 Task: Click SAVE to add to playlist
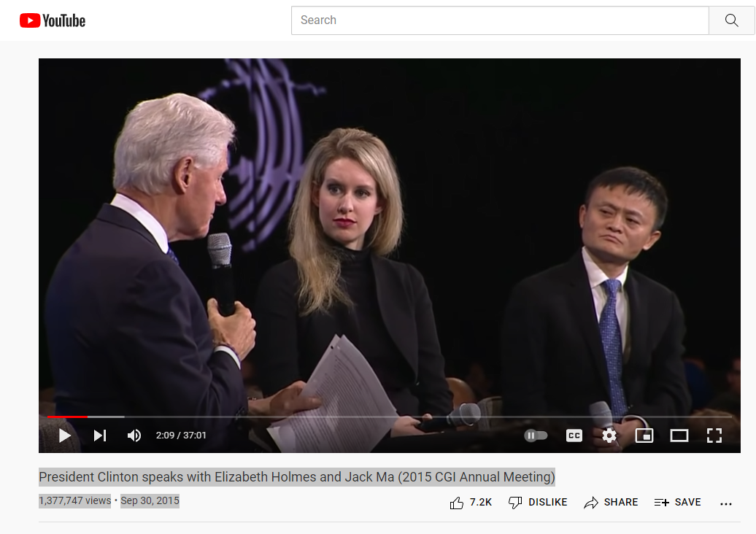tap(677, 503)
